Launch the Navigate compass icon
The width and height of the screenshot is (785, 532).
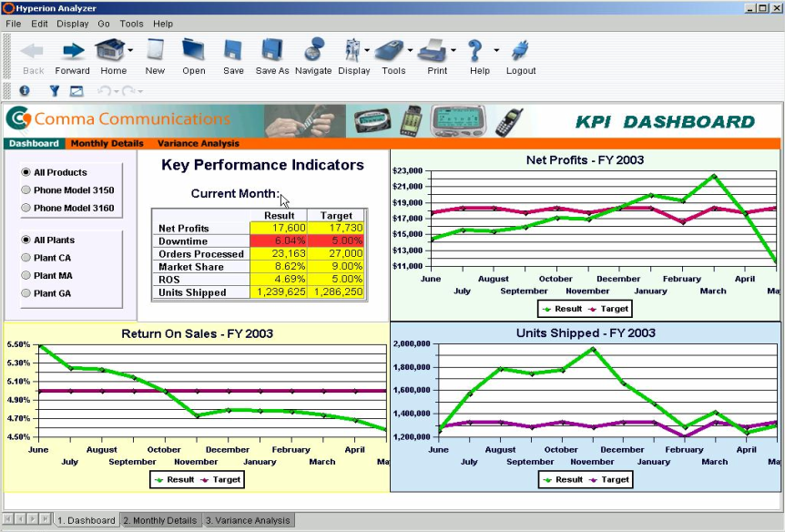pos(313,49)
